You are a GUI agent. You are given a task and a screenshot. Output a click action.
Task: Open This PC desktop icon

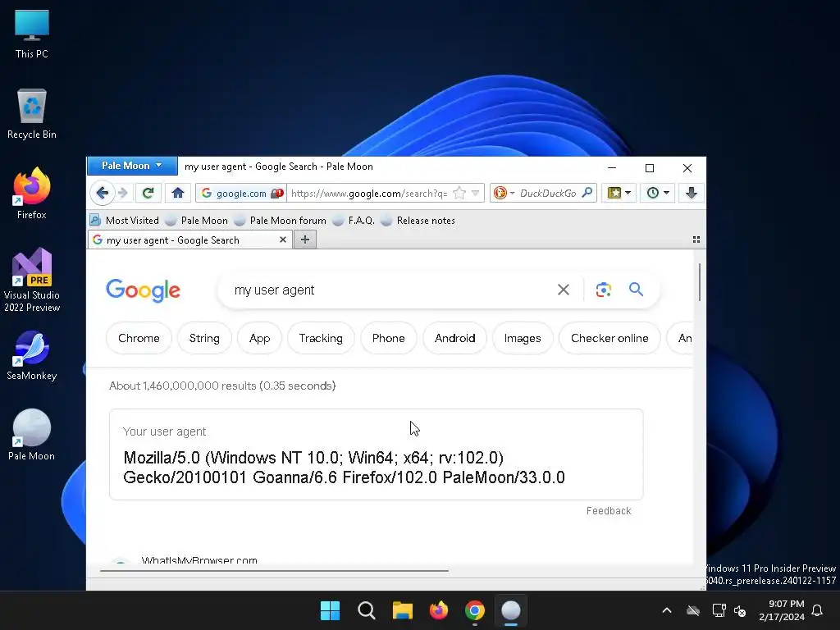[x=32, y=34]
